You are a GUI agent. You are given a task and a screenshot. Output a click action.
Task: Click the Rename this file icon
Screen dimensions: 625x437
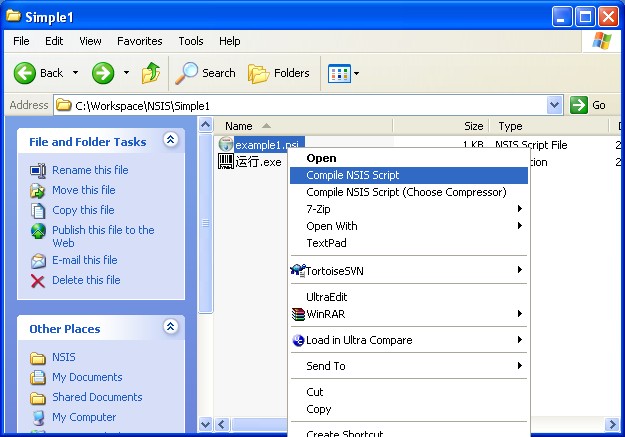[x=38, y=171]
